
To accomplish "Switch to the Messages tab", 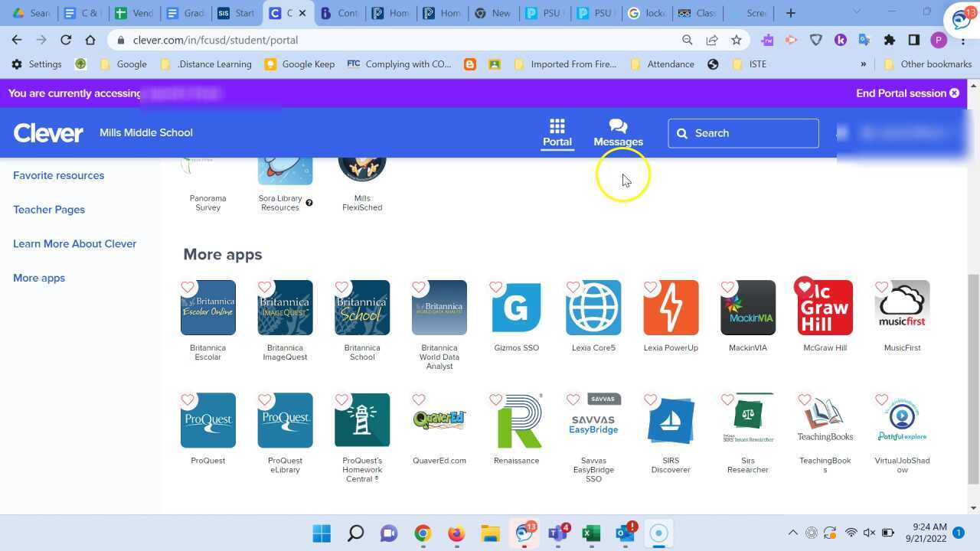I will point(618,132).
